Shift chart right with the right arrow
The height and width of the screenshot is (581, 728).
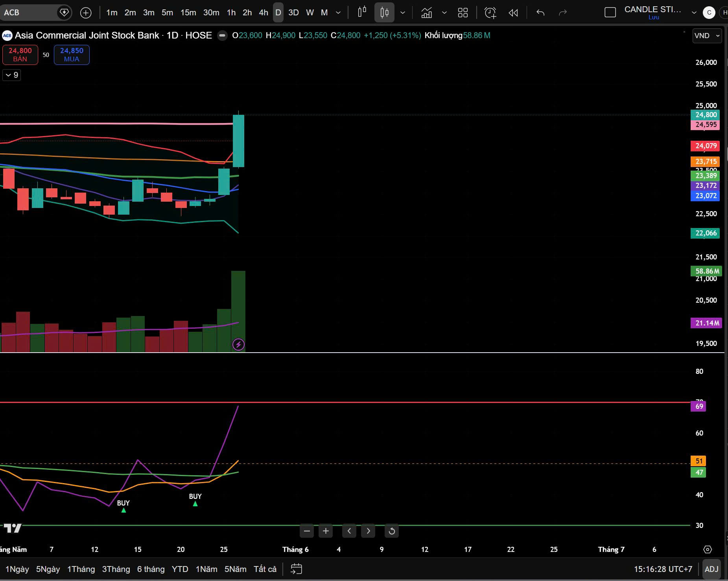pyautogui.click(x=368, y=531)
